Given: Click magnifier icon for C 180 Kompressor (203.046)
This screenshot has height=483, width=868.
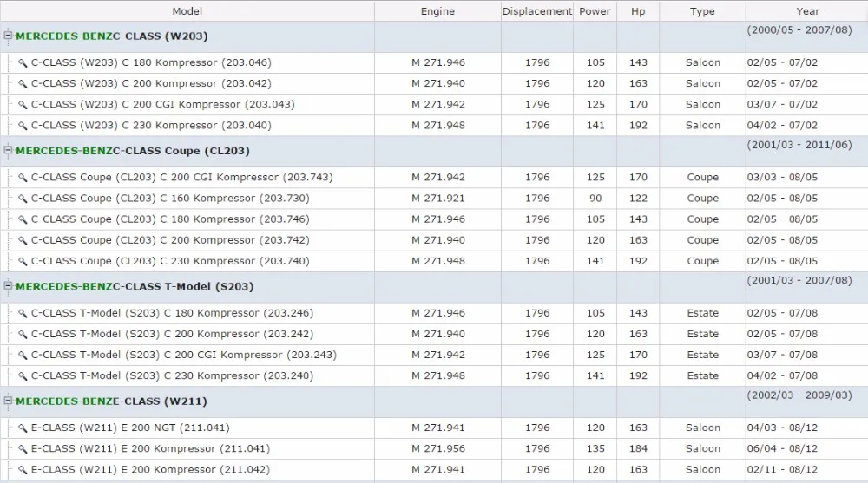Looking at the screenshot, I should pos(23,63).
